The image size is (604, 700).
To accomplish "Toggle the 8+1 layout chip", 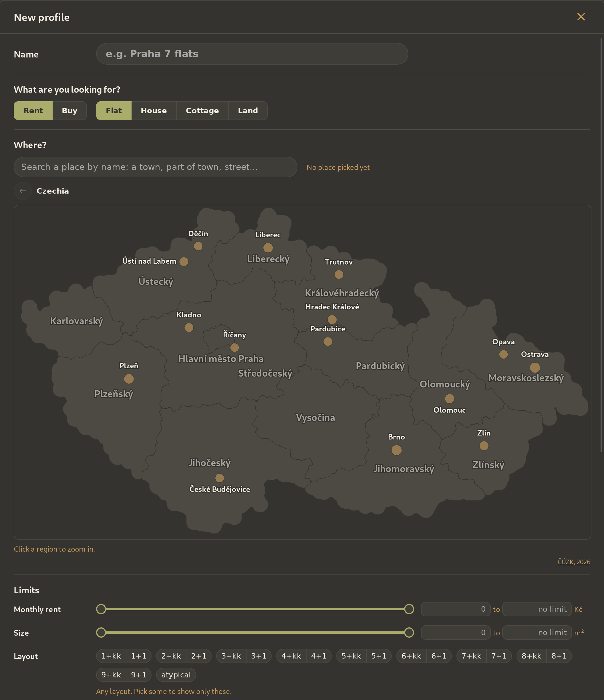I will click(x=559, y=656).
